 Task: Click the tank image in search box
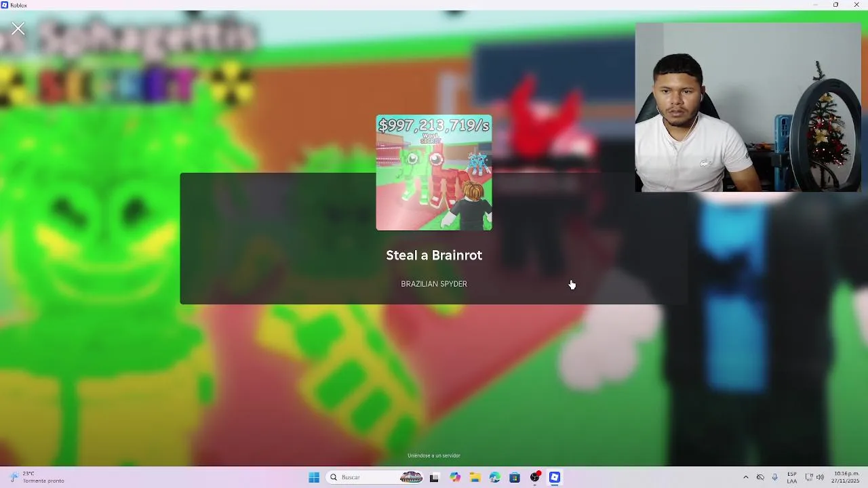[411, 477]
